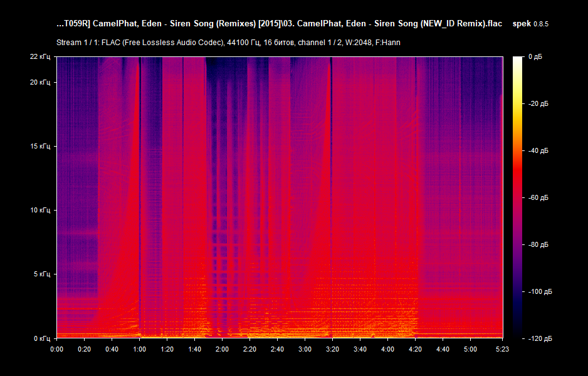Click the '0:20' time label
Screen dimensions: 588x376
tap(84, 350)
